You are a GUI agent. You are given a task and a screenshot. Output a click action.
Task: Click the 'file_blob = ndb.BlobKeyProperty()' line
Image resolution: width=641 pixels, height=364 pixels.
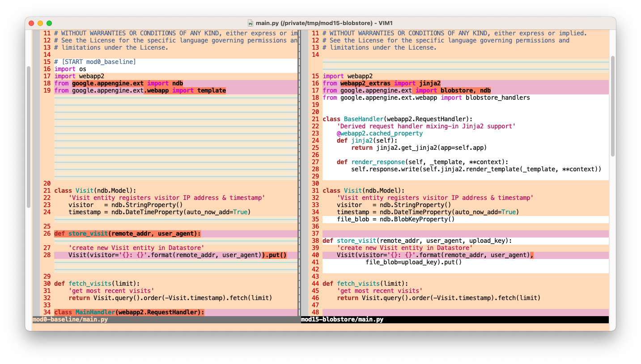[395, 219]
